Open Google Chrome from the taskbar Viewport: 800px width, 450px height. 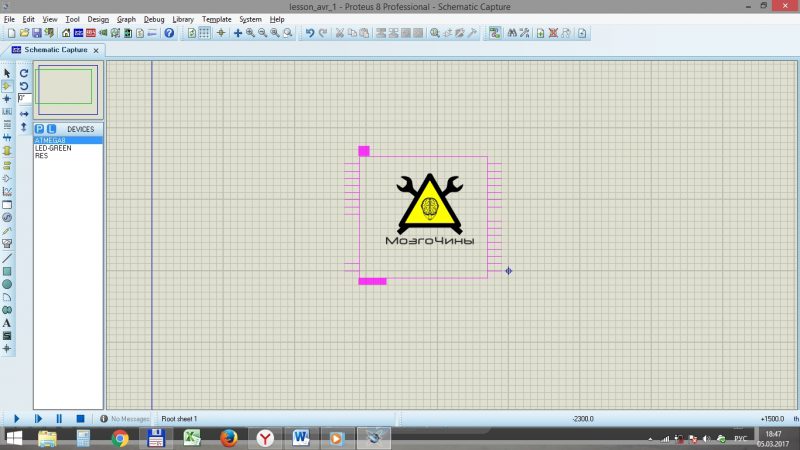click(x=120, y=438)
